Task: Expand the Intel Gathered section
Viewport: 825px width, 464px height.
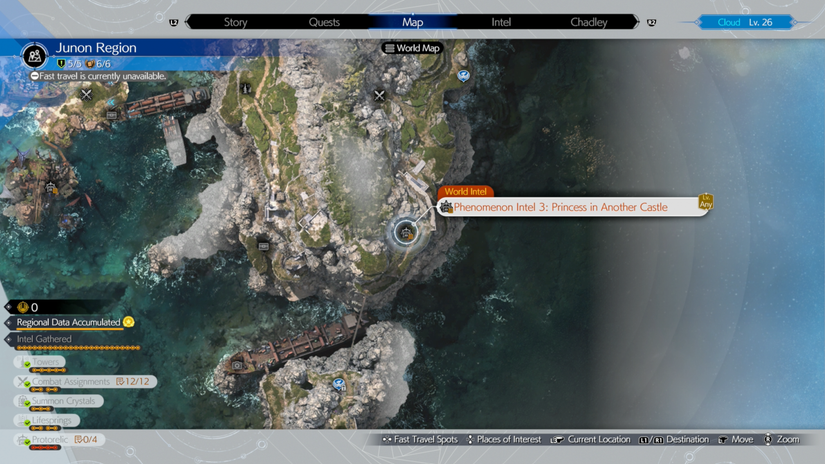Action: coord(44,339)
